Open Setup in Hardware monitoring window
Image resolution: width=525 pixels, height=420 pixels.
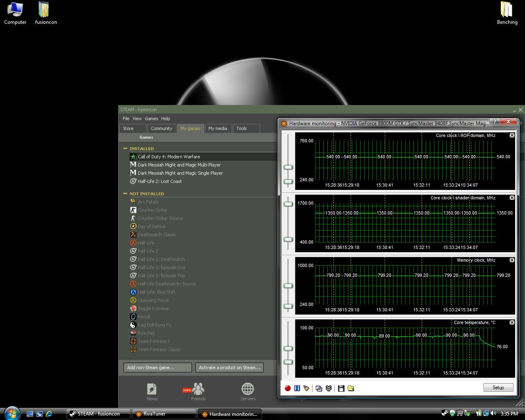coord(498,388)
